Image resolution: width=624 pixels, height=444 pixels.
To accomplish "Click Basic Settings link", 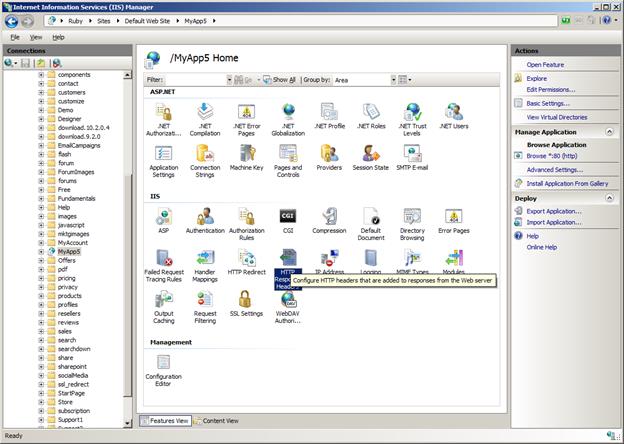I will (548, 103).
